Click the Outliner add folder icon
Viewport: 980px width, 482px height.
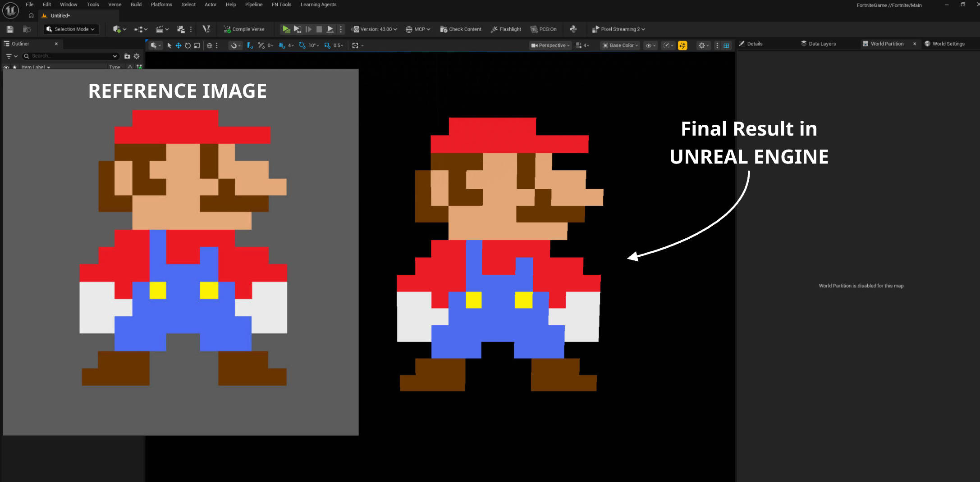tap(127, 56)
